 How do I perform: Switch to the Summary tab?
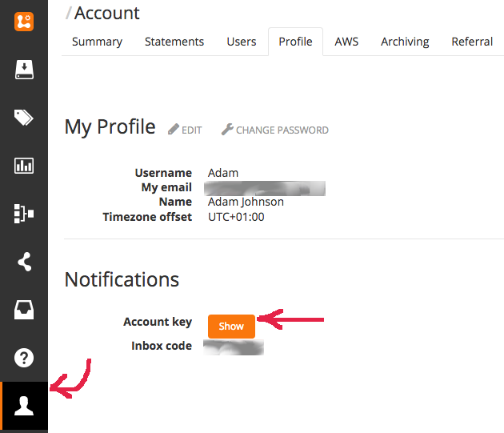97,42
